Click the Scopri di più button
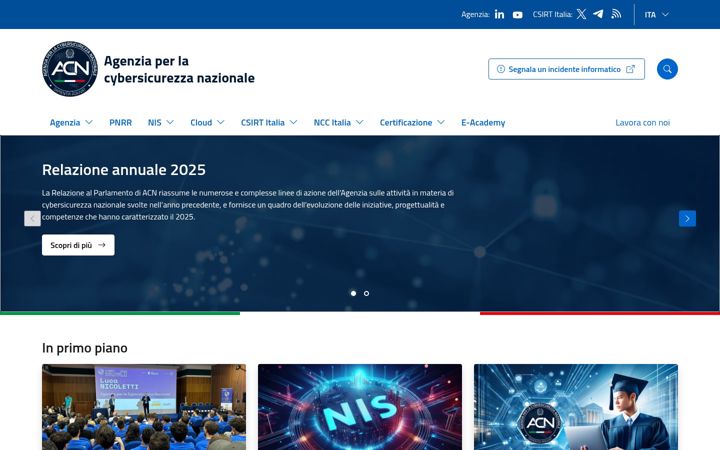This screenshot has width=720, height=450. coord(78,245)
